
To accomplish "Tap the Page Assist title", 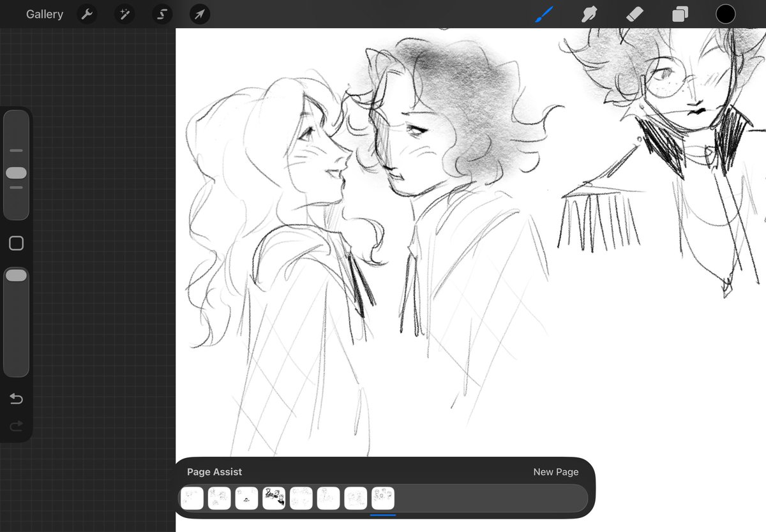I will click(x=214, y=472).
